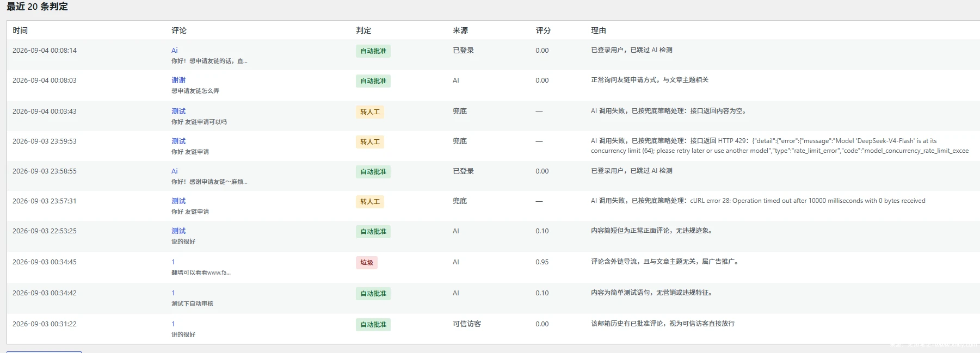This screenshot has height=353, width=980.
Task: Open the 谢谢 commenter link
Action: [x=178, y=80]
